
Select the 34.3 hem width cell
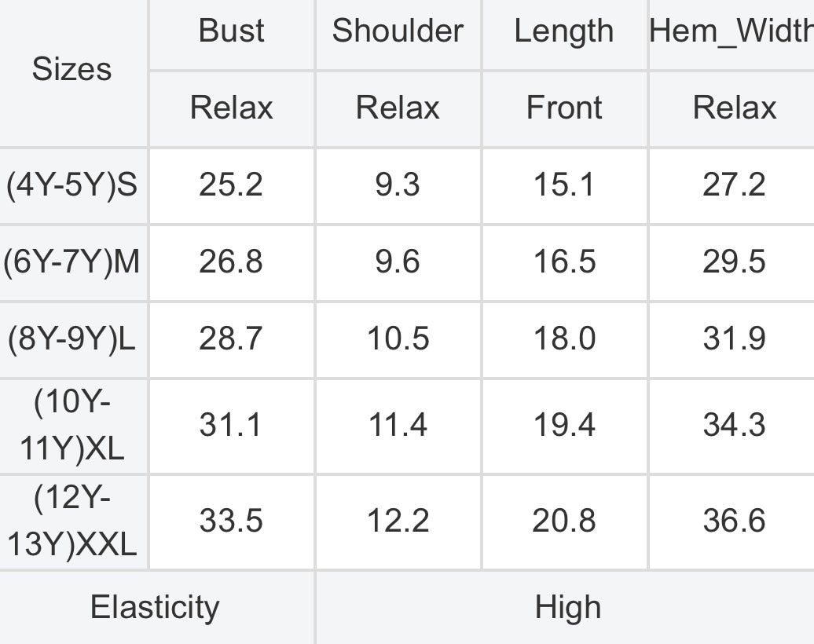coord(734,426)
